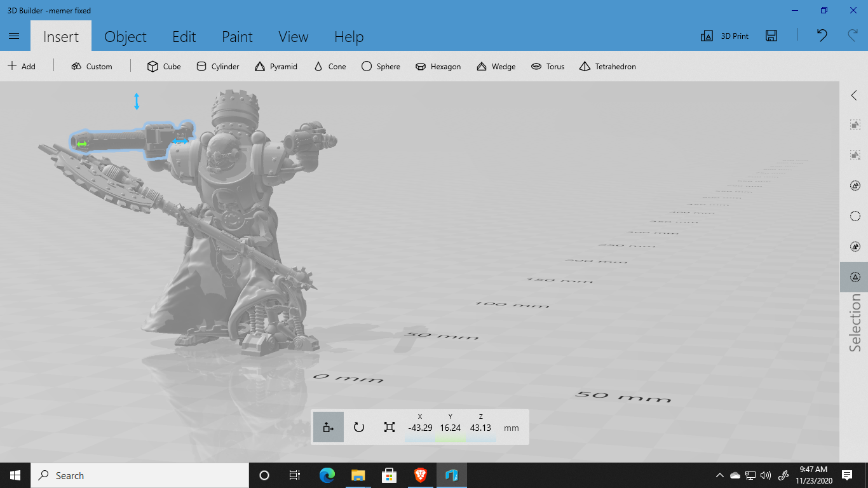Switch to the Edit tab
Viewport: 868px width, 488px height.
pos(184,37)
